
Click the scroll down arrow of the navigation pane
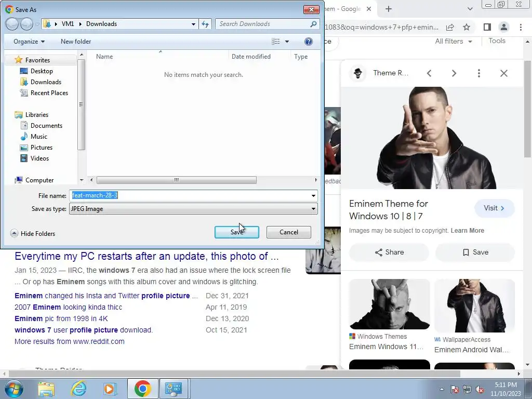point(82,180)
